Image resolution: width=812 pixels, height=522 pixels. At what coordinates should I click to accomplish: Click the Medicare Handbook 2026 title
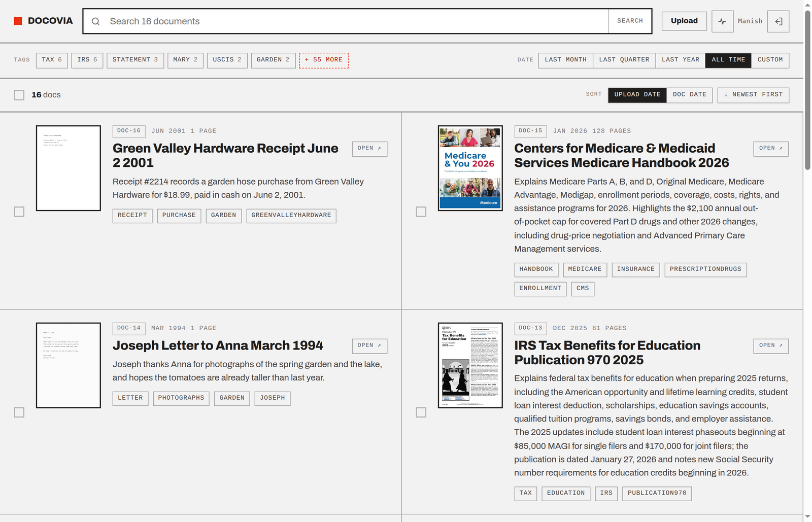622,155
